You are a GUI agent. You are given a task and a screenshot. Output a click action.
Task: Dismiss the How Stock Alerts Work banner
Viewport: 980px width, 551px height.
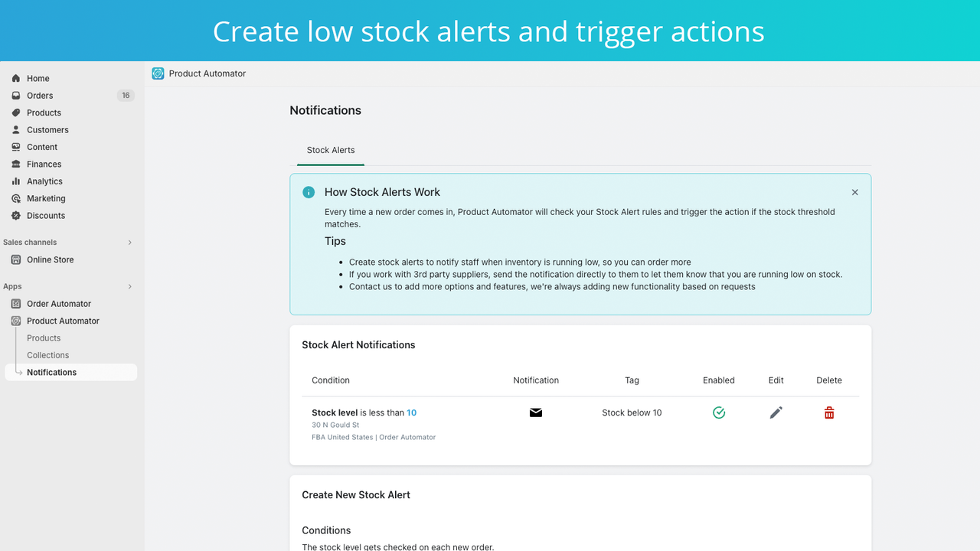pyautogui.click(x=855, y=192)
